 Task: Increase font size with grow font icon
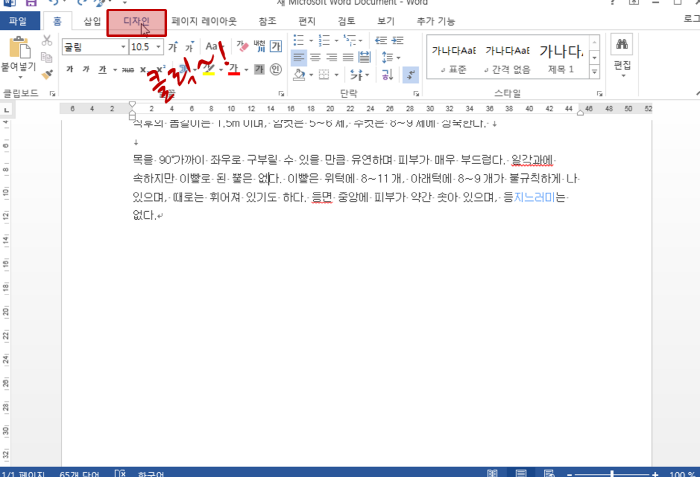tap(173, 46)
